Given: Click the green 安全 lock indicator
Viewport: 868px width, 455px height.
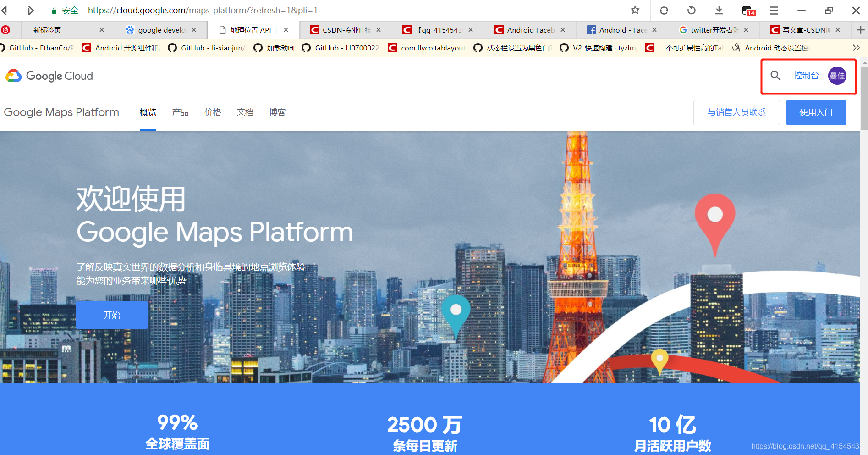Looking at the screenshot, I should [65, 10].
